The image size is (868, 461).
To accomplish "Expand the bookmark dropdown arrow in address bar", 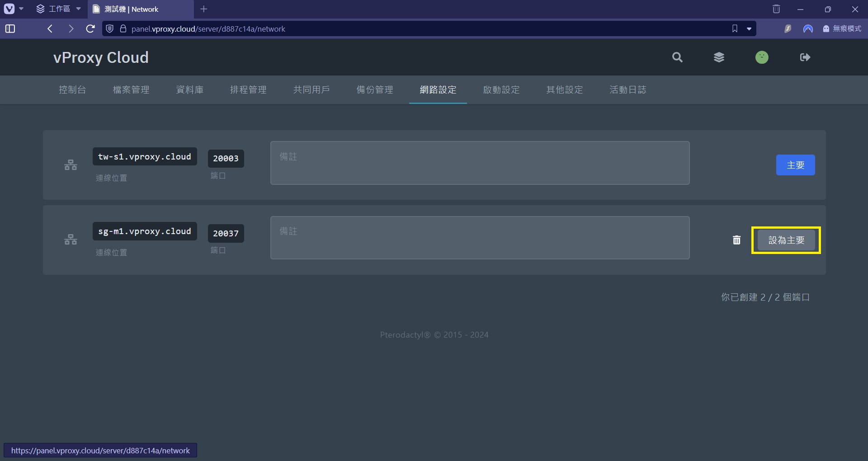I will 749,29.
